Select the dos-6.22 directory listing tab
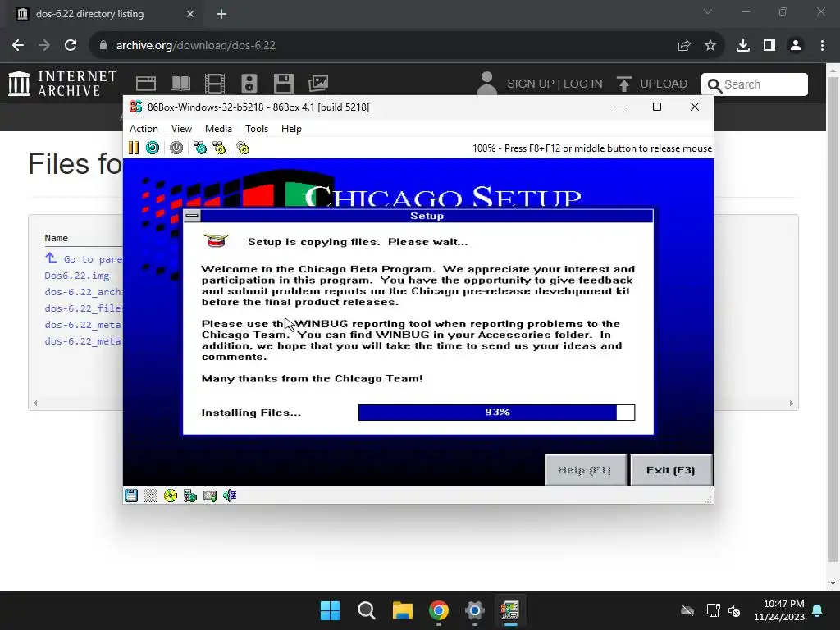The height and width of the screenshot is (630, 840). tap(104, 14)
